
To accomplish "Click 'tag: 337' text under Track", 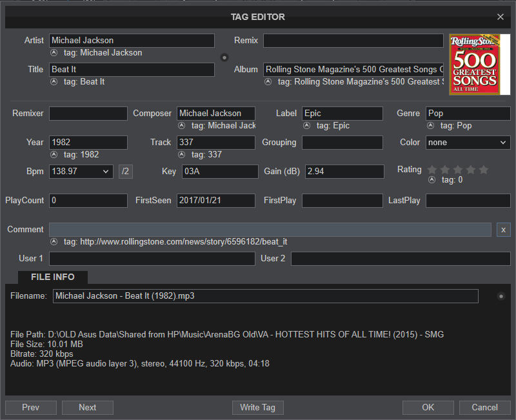I will [206, 154].
